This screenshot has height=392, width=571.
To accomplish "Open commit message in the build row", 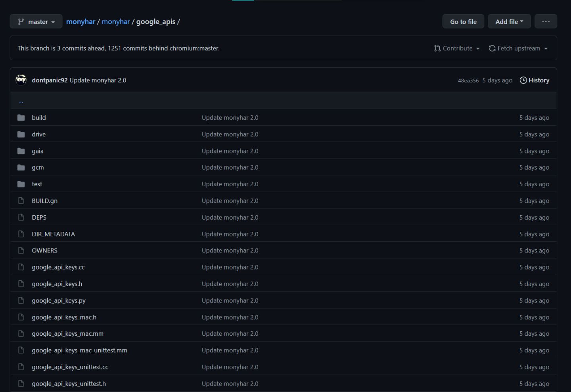I will (x=230, y=118).
